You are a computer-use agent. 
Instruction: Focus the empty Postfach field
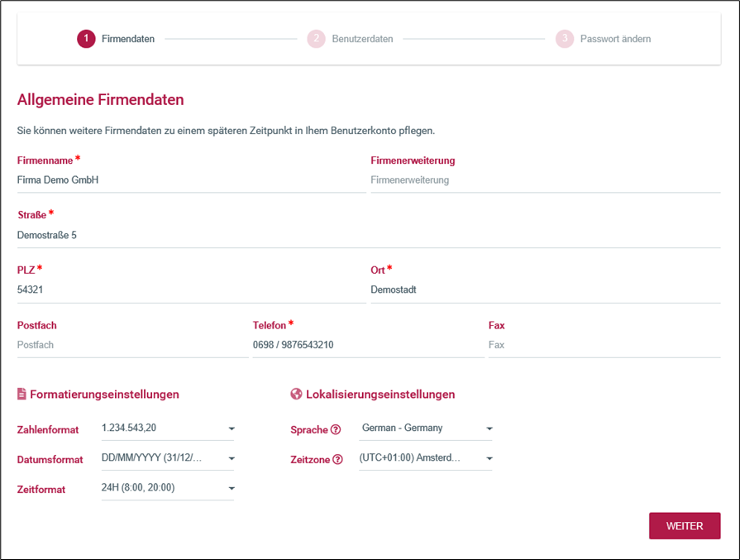click(131, 345)
